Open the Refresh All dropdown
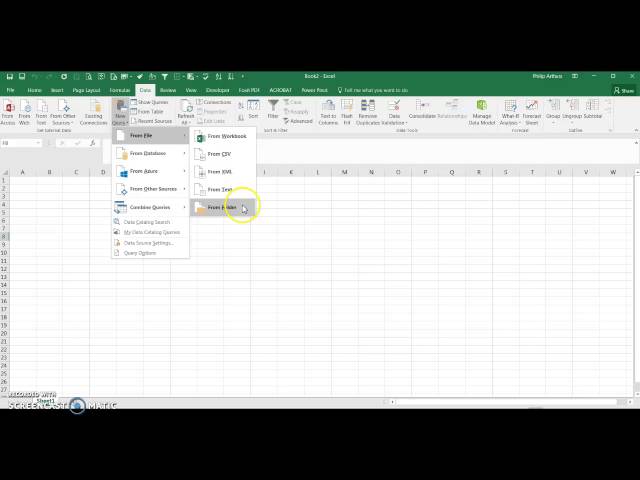 tap(186, 119)
